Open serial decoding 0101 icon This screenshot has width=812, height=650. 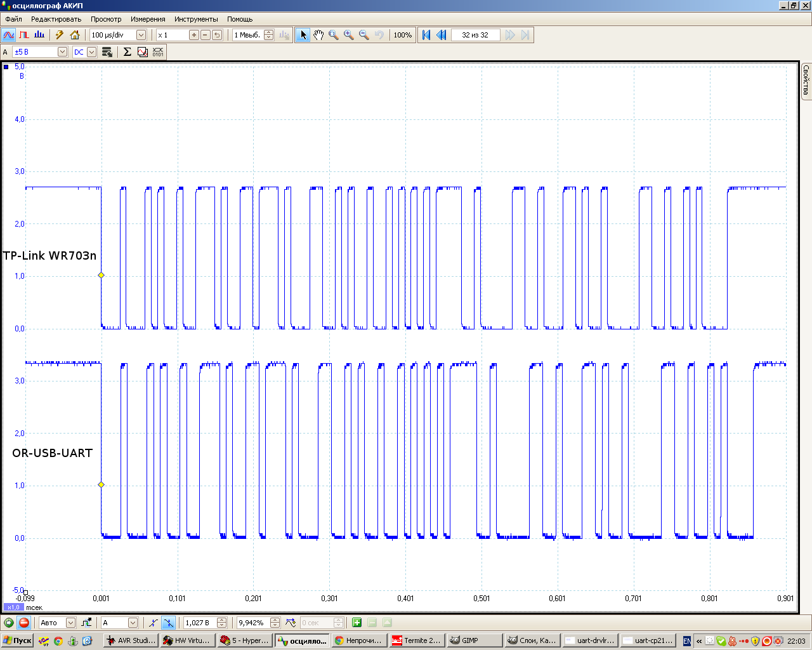(x=158, y=52)
